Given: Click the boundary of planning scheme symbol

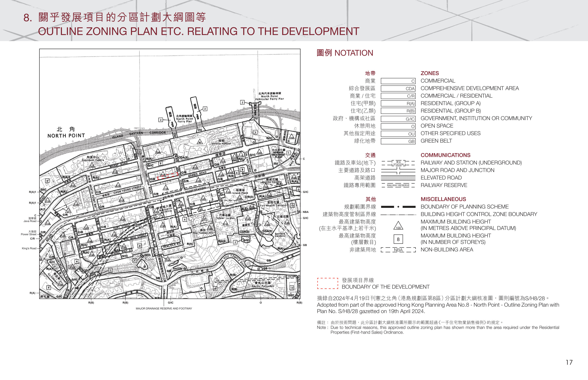Looking at the screenshot, I should coord(398,207).
